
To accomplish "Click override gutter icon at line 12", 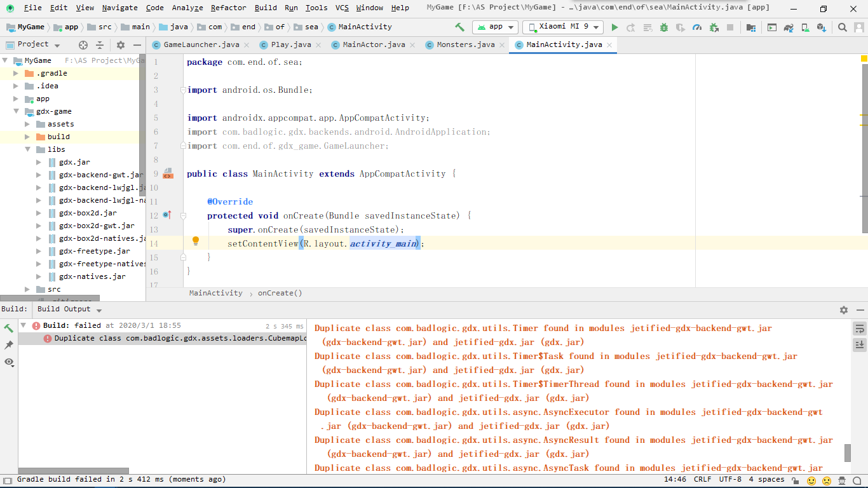I will pyautogui.click(x=167, y=215).
